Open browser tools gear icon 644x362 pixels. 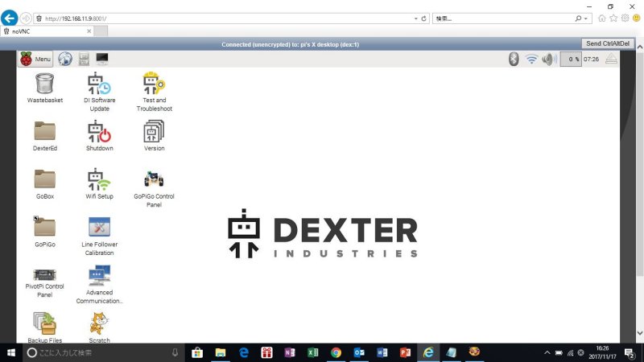click(625, 18)
